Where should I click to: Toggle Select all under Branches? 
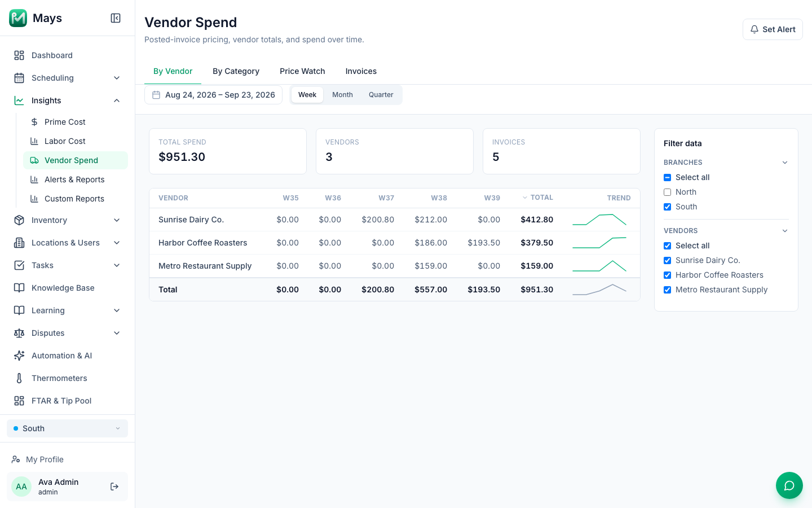point(667,177)
